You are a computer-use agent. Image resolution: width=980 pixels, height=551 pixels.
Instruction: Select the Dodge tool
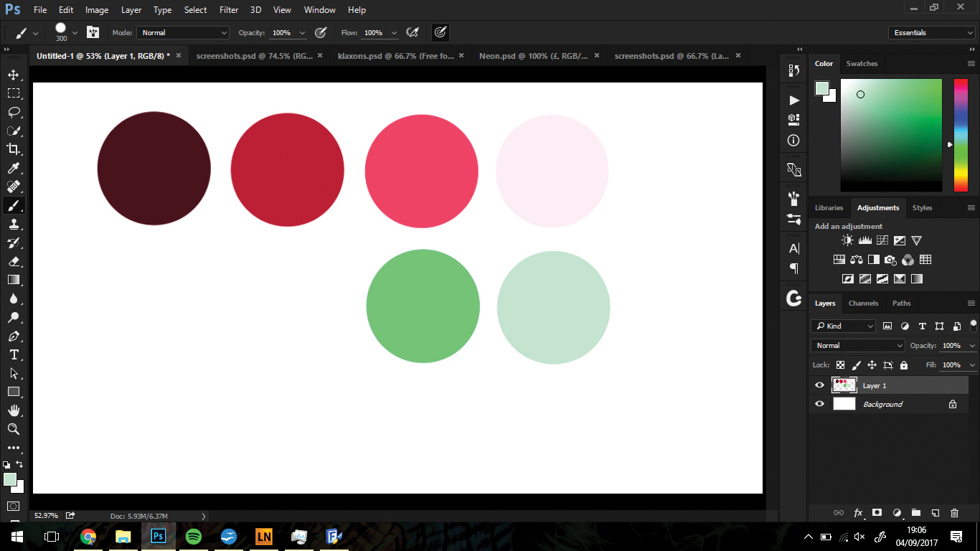(13, 317)
